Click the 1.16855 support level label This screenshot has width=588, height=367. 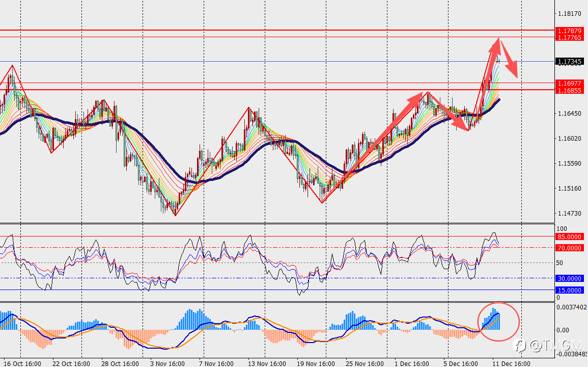(x=569, y=90)
